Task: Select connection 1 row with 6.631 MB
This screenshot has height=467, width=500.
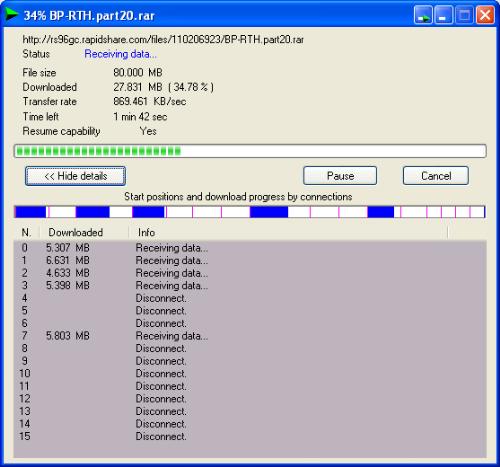Action: pos(250,260)
